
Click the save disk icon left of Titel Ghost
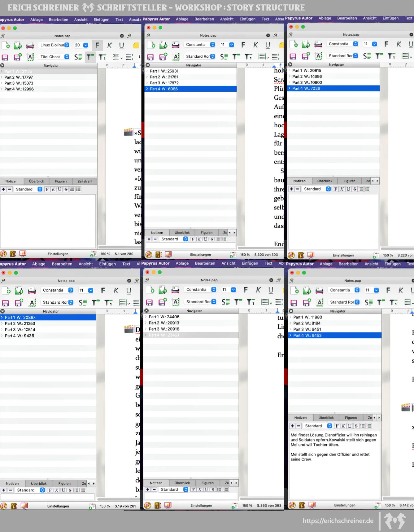tap(5, 57)
